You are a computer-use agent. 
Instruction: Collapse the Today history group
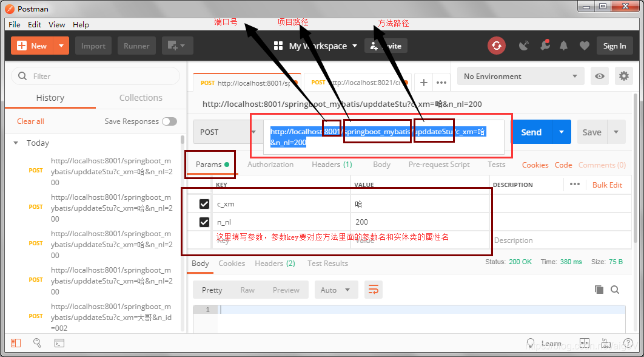point(16,143)
